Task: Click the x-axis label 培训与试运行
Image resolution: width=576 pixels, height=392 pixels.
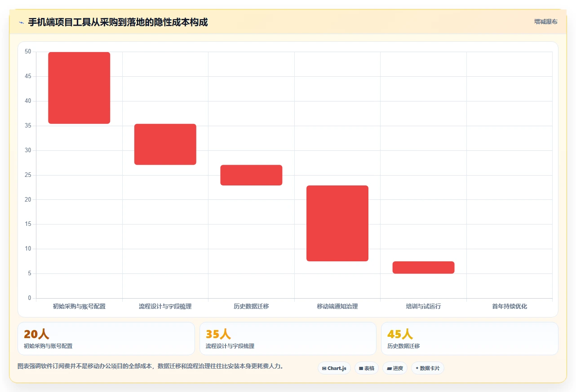Action: [x=424, y=306]
